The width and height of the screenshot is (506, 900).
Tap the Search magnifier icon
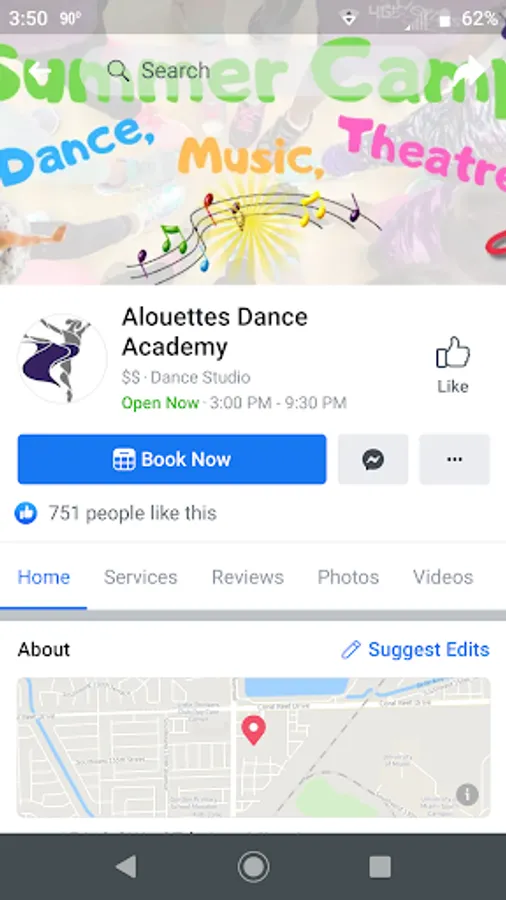(118, 71)
